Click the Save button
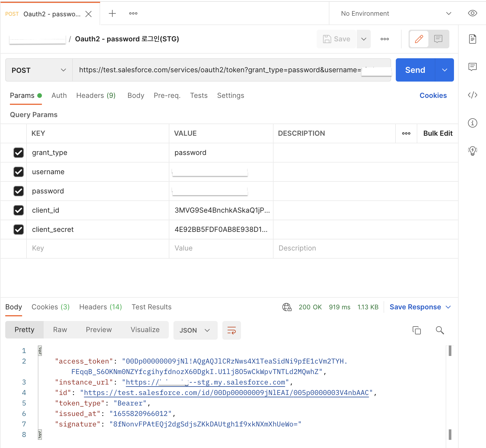Image resolution: width=486 pixels, height=448 pixels. point(336,39)
